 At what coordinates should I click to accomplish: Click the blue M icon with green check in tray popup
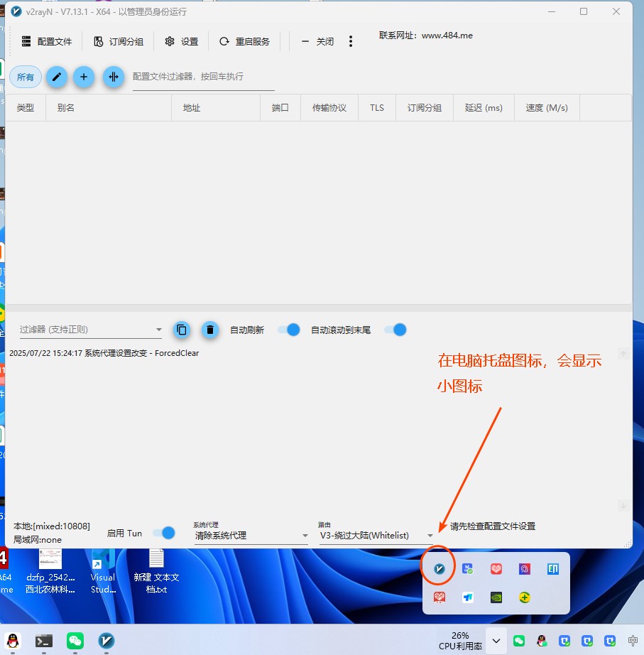tap(467, 568)
